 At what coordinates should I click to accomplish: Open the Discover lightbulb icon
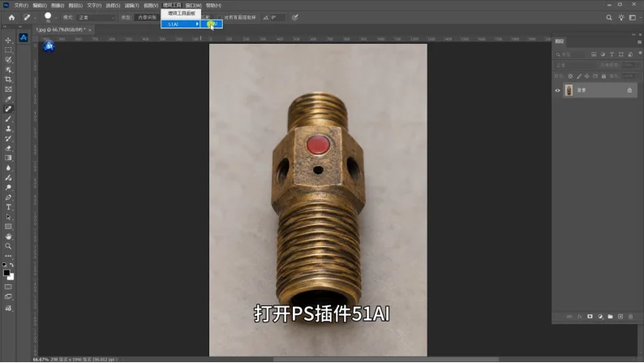pyautogui.click(x=621, y=18)
